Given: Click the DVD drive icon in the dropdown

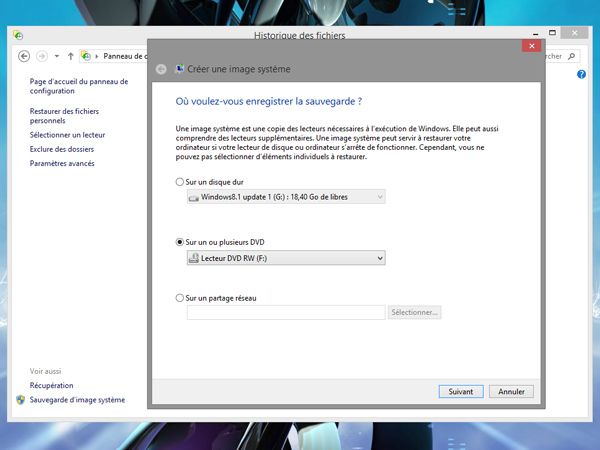Looking at the screenshot, I should pos(194,258).
